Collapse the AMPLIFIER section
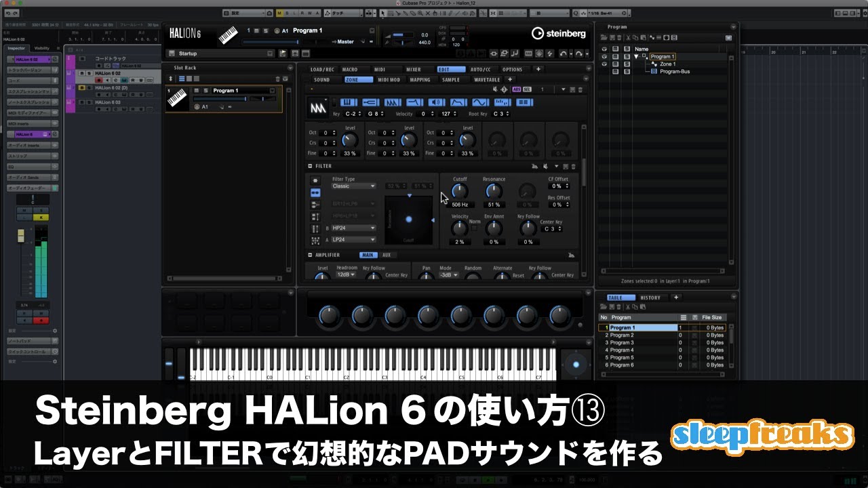Screen dimensions: 868x488 310,255
